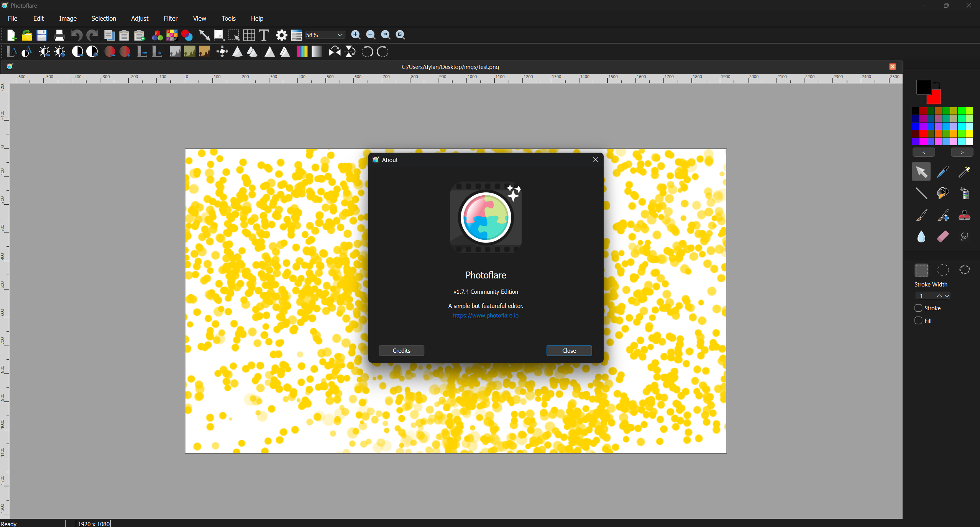Undo the last action via toolbar
The height and width of the screenshot is (527, 980).
(x=77, y=35)
